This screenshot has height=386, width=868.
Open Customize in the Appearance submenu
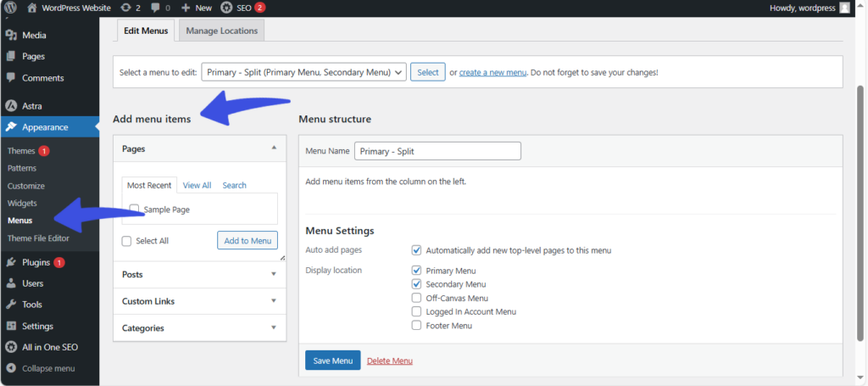[x=26, y=186]
